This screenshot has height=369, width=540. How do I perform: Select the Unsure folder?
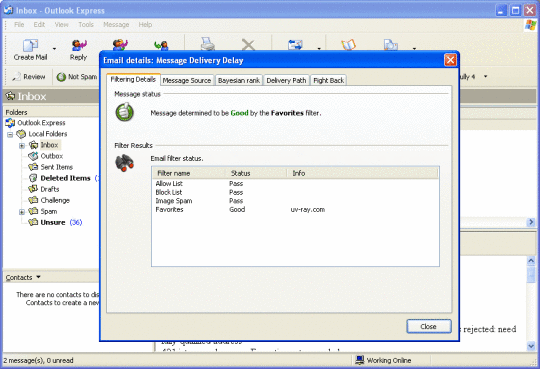click(53, 222)
